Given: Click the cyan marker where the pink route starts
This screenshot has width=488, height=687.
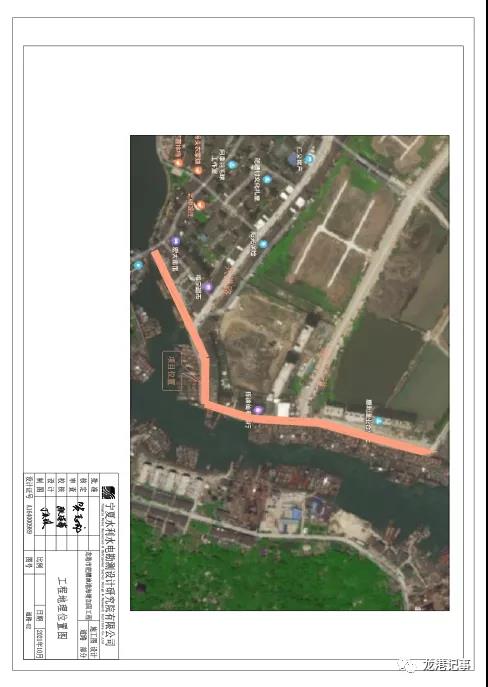Looking at the screenshot, I should pos(138,265).
